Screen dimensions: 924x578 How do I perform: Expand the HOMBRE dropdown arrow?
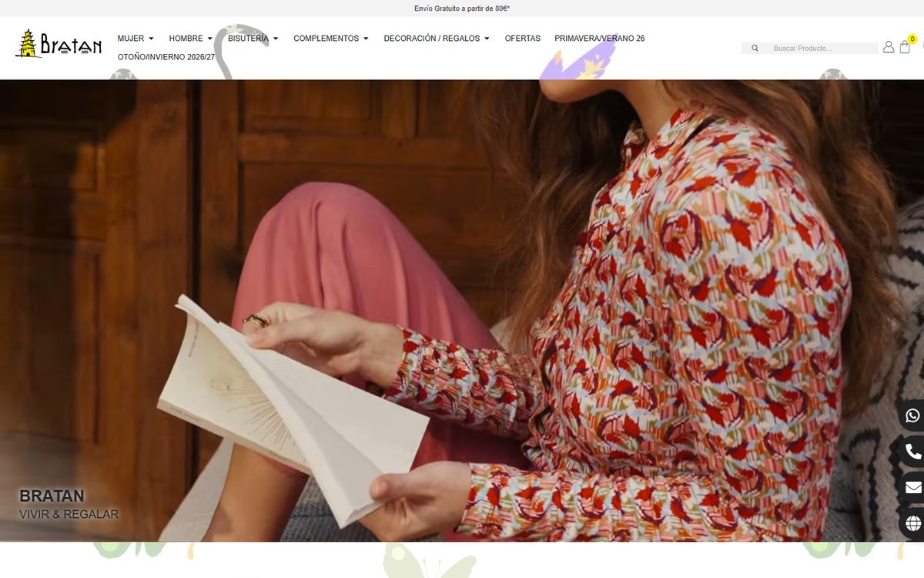click(209, 39)
